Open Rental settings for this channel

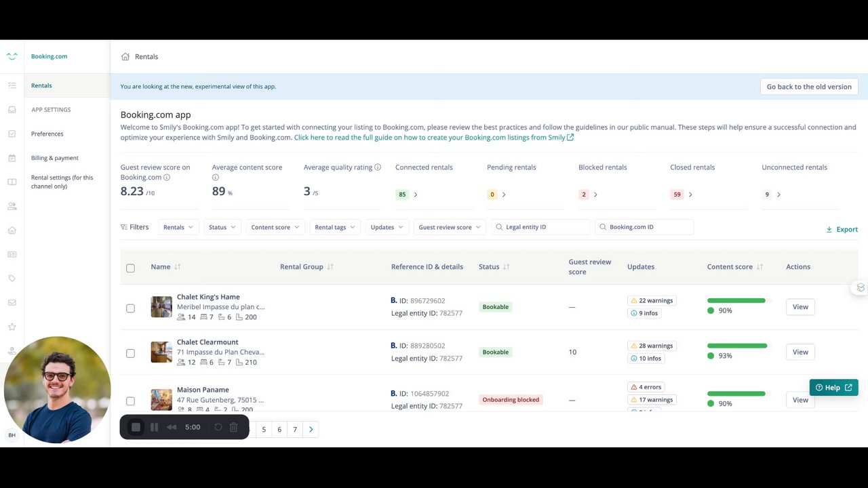pos(62,182)
